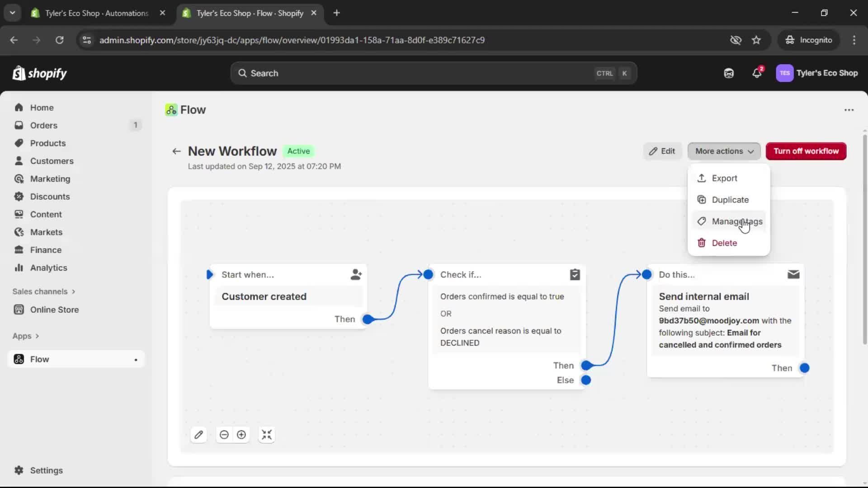Switch to the Automations browser tab
Image resolution: width=868 pixels, height=488 pixels.
pyautogui.click(x=96, y=13)
